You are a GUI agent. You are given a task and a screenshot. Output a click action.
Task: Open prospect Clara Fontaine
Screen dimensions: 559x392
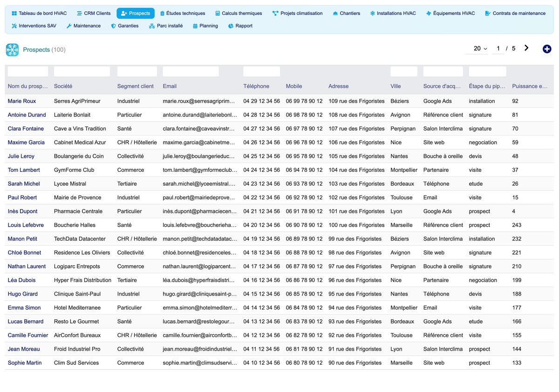pos(26,128)
